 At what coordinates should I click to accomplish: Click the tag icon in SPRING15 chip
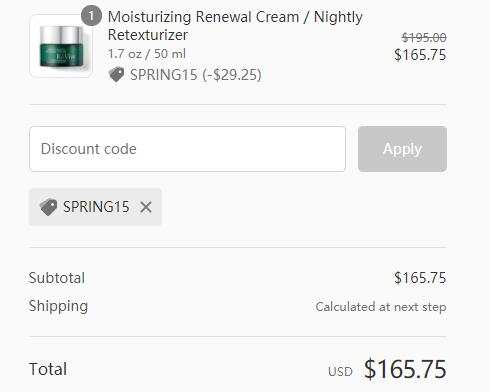click(x=48, y=207)
